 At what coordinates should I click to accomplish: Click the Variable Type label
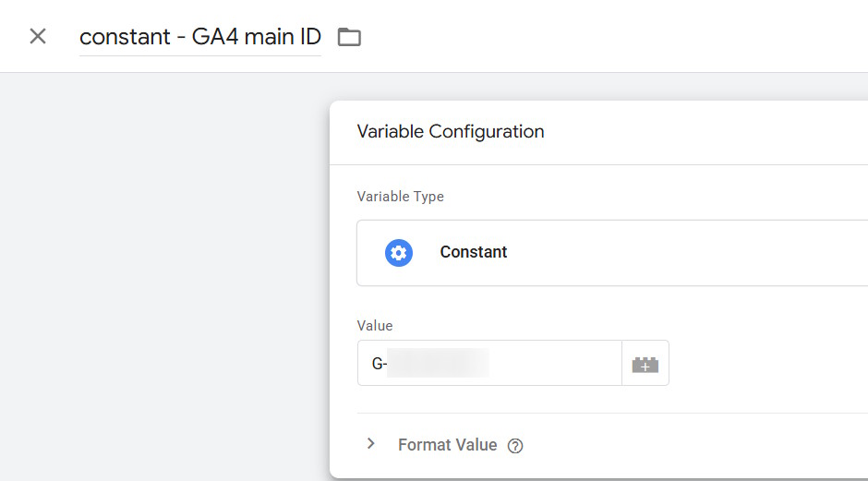[x=400, y=197]
